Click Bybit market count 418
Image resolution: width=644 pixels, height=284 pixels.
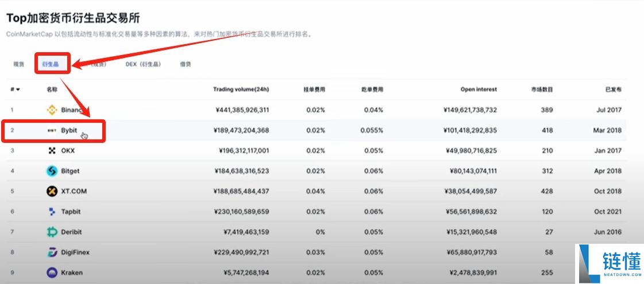tap(547, 130)
